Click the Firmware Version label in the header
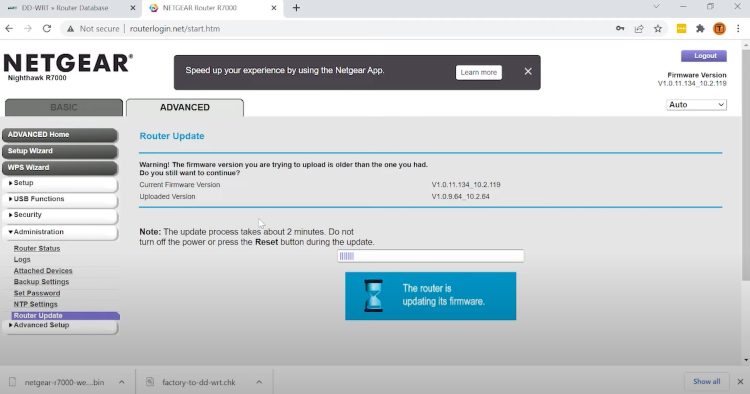This screenshot has height=394, width=750. point(696,75)
